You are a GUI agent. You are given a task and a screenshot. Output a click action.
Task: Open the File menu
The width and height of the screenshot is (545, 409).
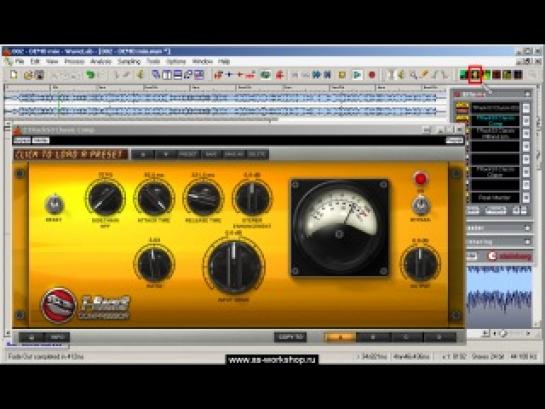pos(19,62)
